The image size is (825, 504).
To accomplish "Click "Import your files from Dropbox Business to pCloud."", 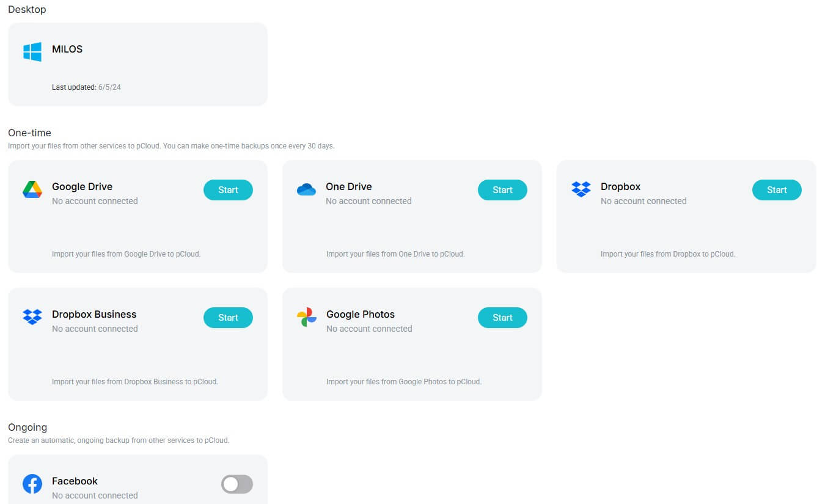I will (x=135, y=381).
